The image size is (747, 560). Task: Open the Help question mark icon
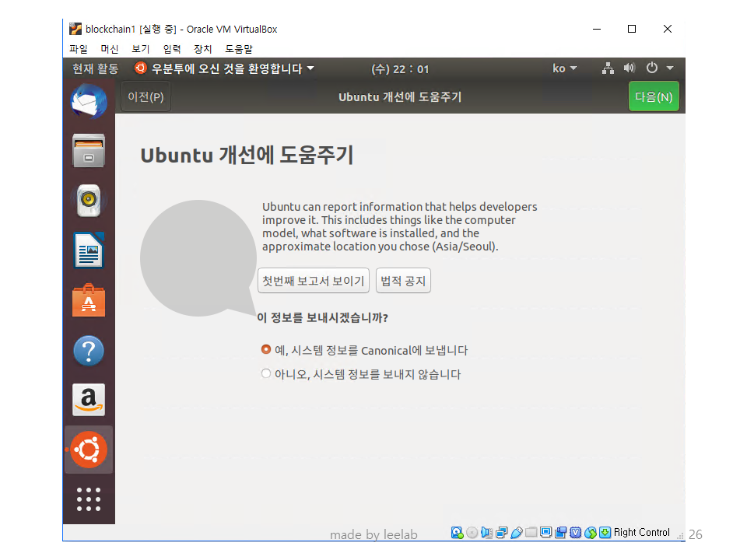pos(89,351)
